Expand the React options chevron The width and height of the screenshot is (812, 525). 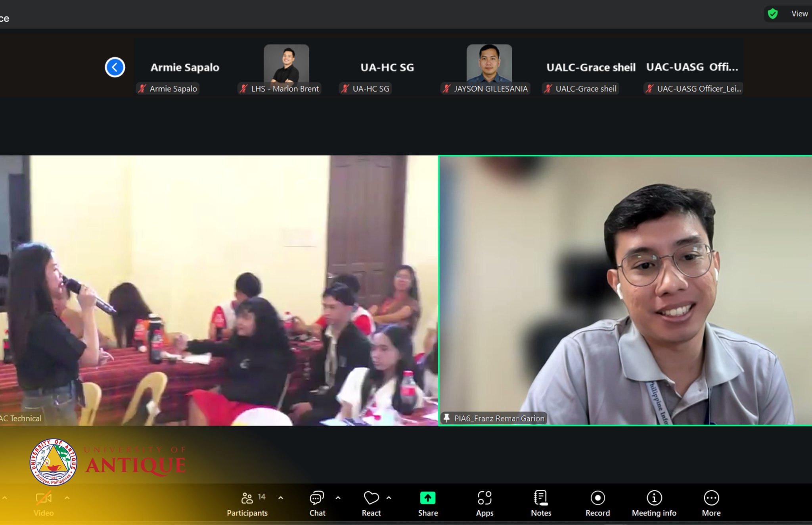(x=389, y=498)
